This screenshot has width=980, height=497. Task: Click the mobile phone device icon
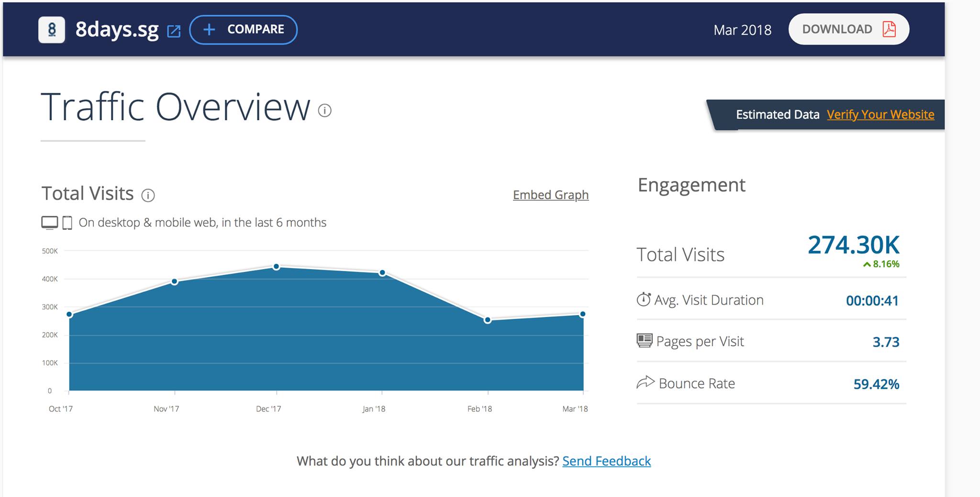[x=67, y=223]
